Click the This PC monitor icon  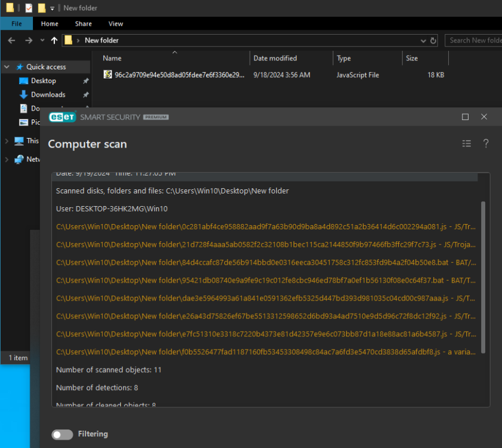(x=19, y=141)
